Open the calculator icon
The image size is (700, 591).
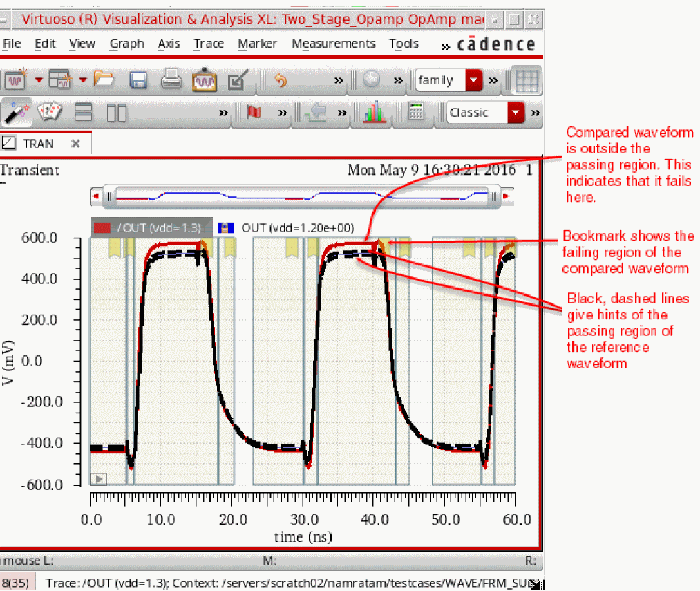(x=416, y=112)
